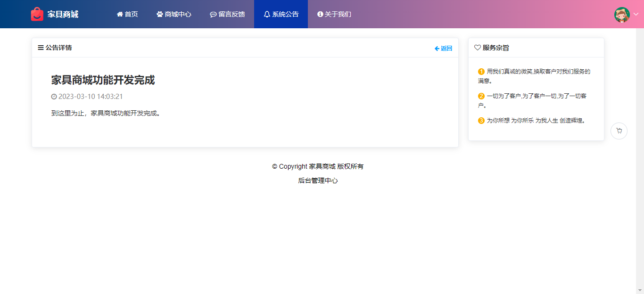The image size is (644, 294).
Task: Click the 返回 back link
Action: pyautogui.click(x=443, y=48)
